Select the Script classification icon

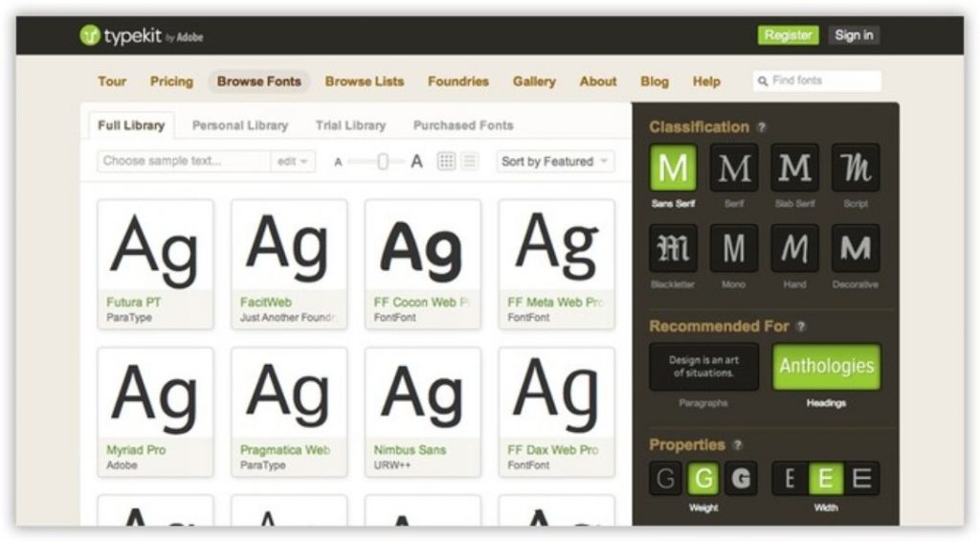click(856, 168)
